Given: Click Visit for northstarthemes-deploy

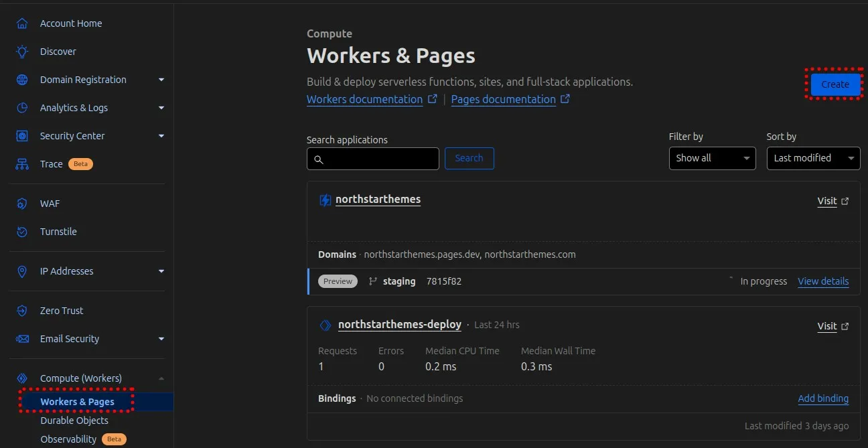Looking at the screenshot, I should pos(827,326).
